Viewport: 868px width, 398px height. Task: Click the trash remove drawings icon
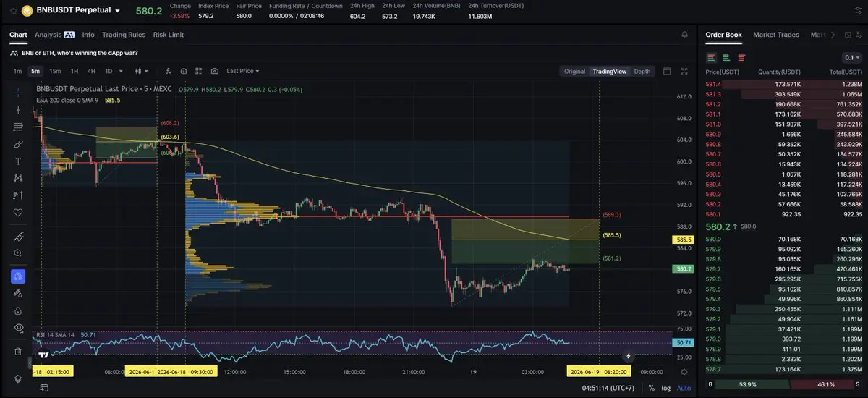coord(18,352)
